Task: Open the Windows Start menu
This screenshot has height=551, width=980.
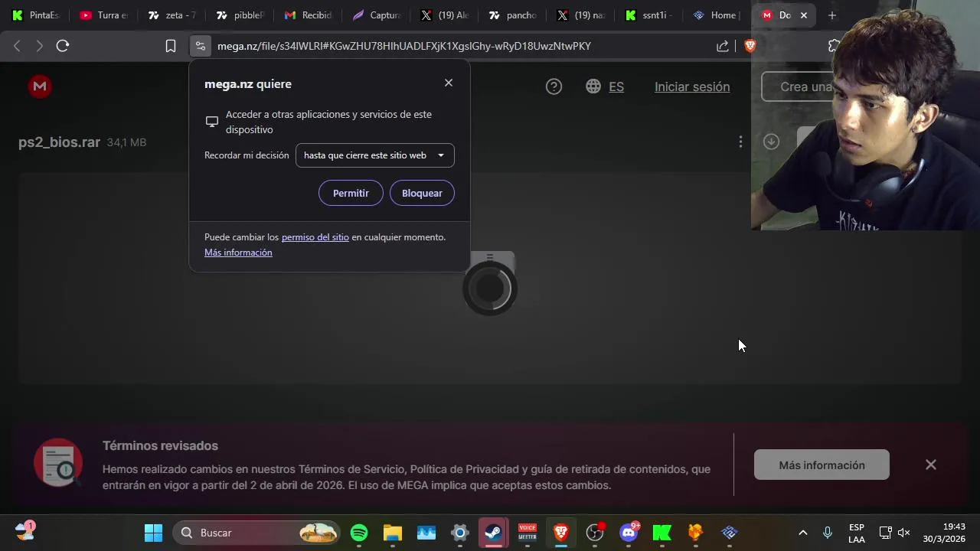Action: click(x=153, y=533)
